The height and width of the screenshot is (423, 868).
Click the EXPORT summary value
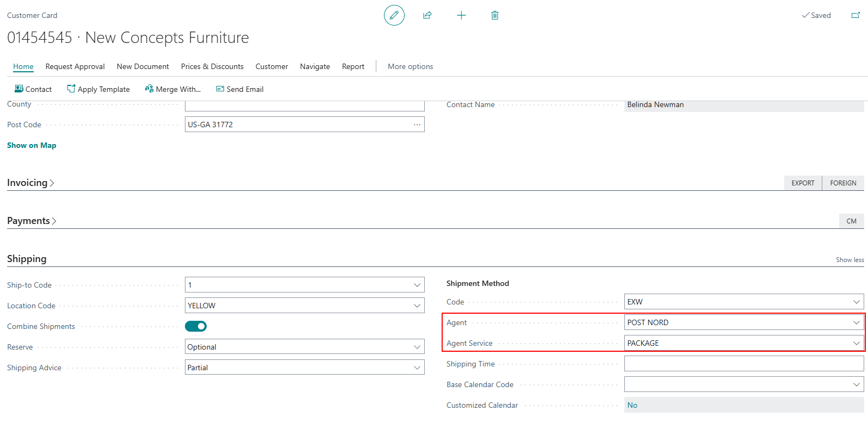click(803, 183)
